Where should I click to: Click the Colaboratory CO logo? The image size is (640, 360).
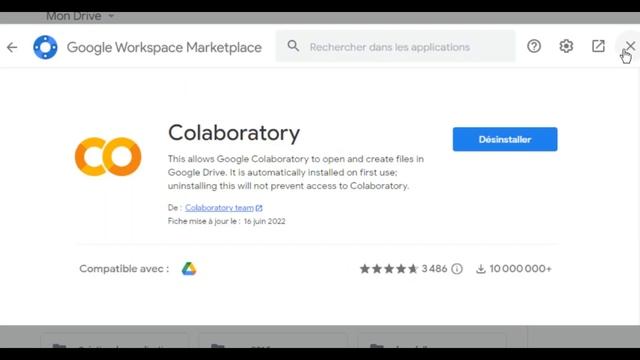point(108,157)
